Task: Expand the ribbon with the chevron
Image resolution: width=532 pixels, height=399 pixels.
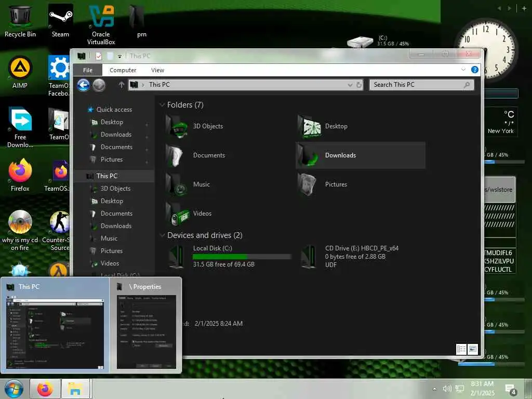Action: tap(463, 70)
